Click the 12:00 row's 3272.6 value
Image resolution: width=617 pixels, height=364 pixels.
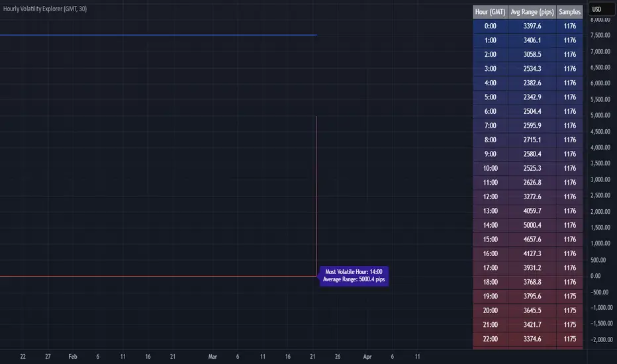point(532,197)
